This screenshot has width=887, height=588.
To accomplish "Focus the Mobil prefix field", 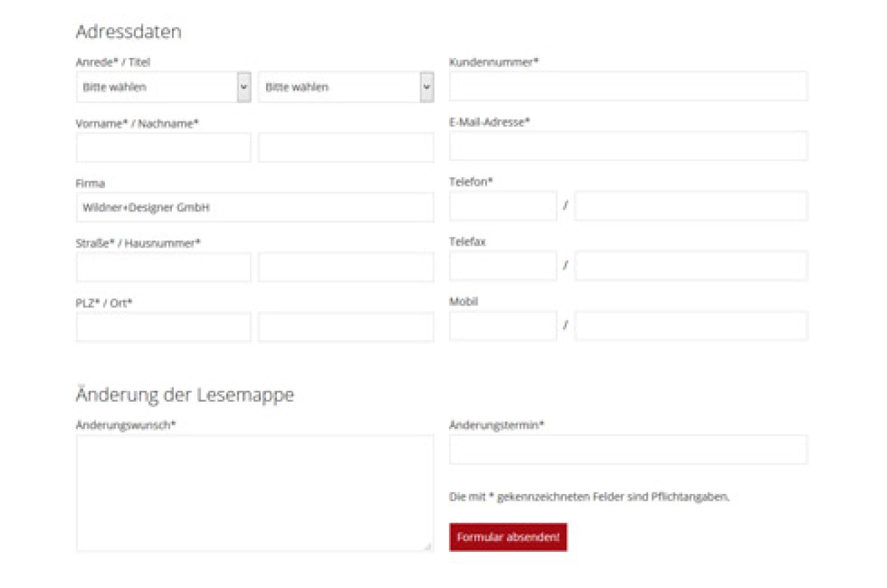I will point(502,326).
